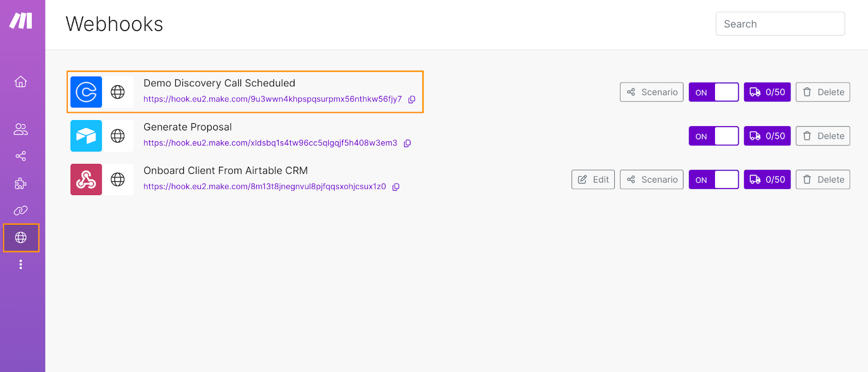Click the Webhooks page heading

[114, 24]
